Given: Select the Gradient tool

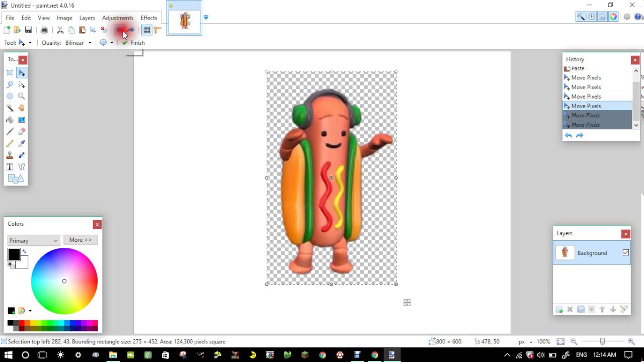Looking at the screenshot, I should 22,120.
